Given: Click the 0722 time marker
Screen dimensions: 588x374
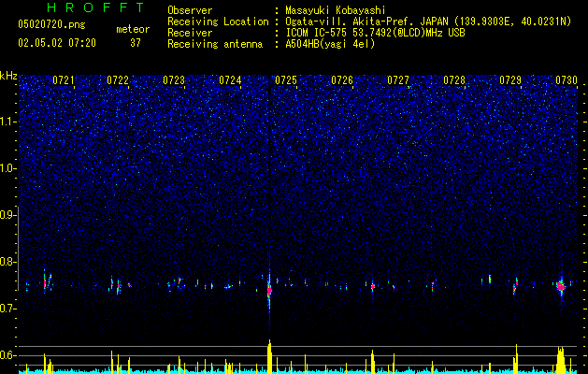Looking at the screenshot, I should click(x=118, y=80).
